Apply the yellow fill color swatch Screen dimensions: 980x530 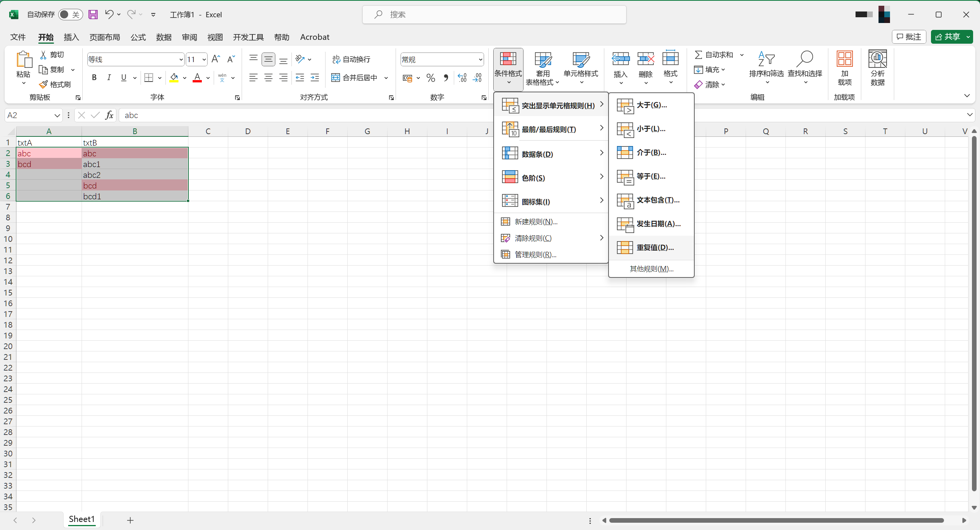[x=174, y=78]
